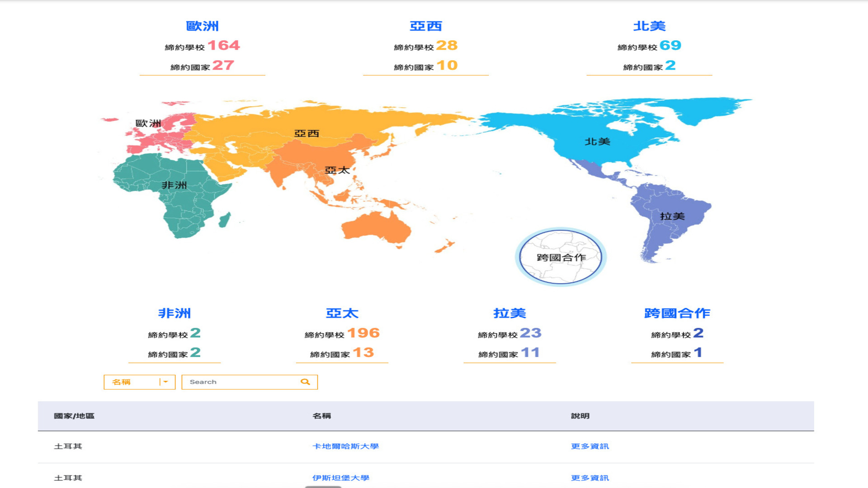Click the 跨國合作 section heading
This screenshot has height=488, width=868.
point(677,312)
